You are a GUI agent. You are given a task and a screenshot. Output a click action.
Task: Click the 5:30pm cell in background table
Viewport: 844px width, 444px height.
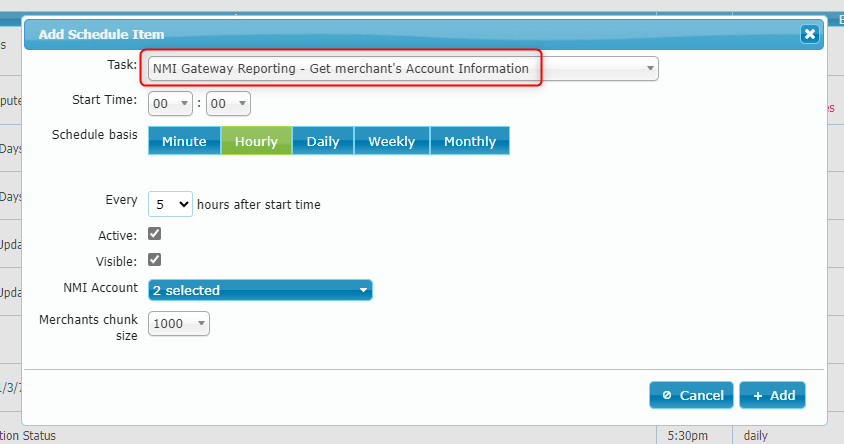pyautogui.click(x=687, y=435)
